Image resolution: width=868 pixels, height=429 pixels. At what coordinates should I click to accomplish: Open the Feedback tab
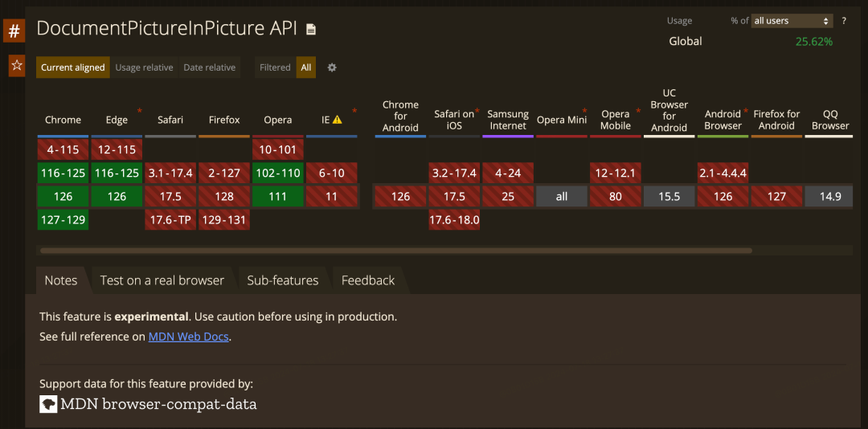point(368,280)
